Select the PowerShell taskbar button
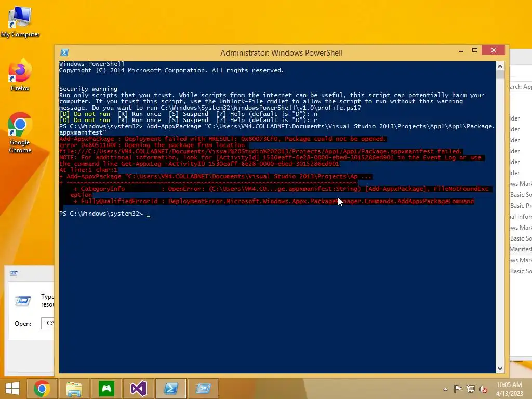532x399 pixels. pyautogui.click(x=171, y=389)
